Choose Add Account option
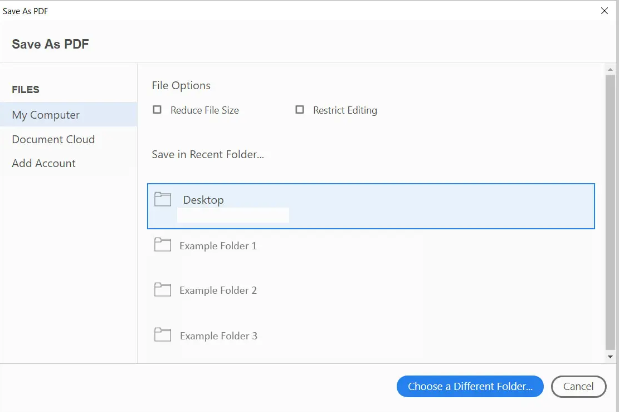Image resolution: width=620 pixels, height=412 pixels. pos(43,163)
